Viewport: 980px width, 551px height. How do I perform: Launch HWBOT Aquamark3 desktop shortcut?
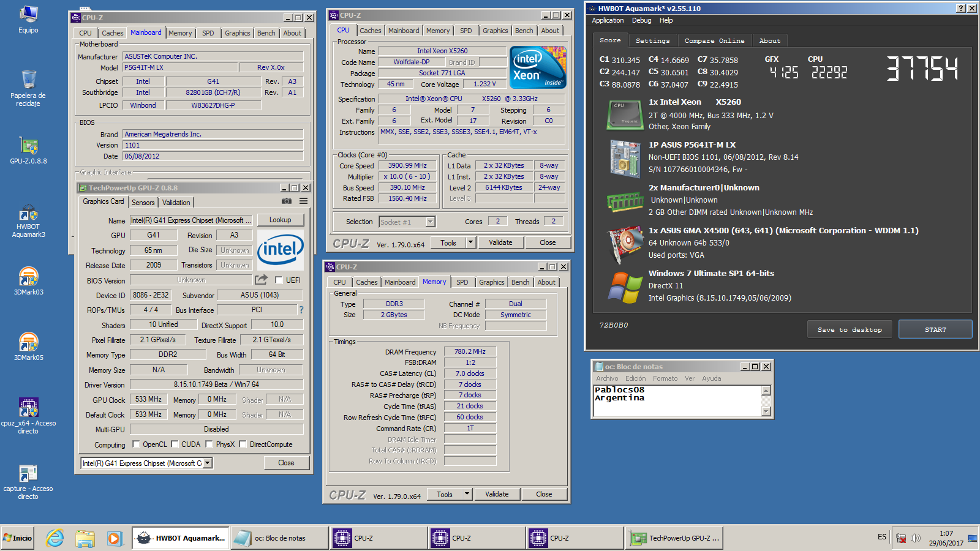coord(28,221)
